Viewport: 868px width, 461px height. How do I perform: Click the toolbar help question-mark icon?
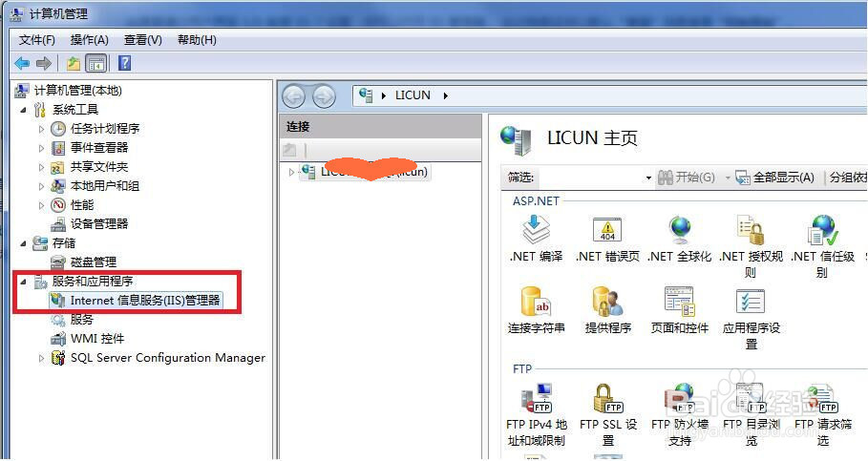pyautogui.click(x=124, y=63)
